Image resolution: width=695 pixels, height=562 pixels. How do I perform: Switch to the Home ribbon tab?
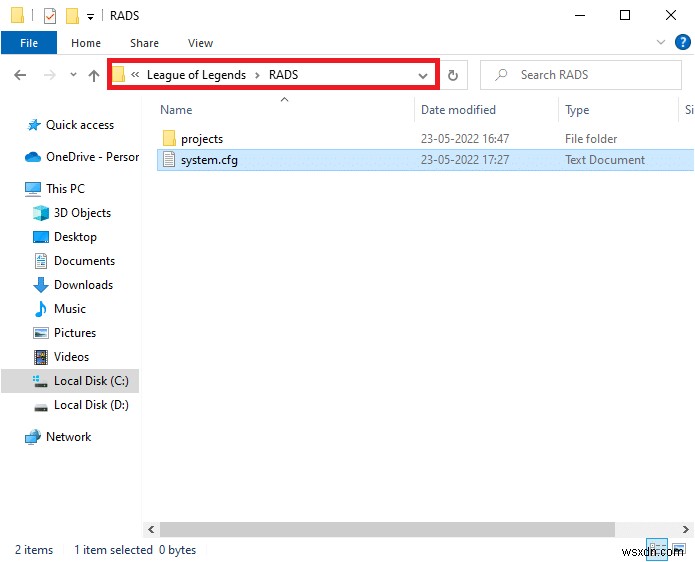[x=86, y=43]
